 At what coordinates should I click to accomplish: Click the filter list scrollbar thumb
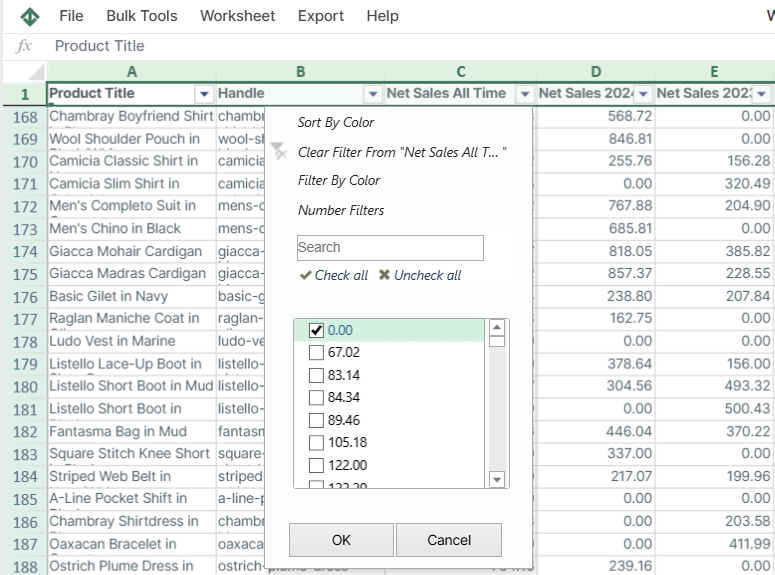(x=497, y=342)
